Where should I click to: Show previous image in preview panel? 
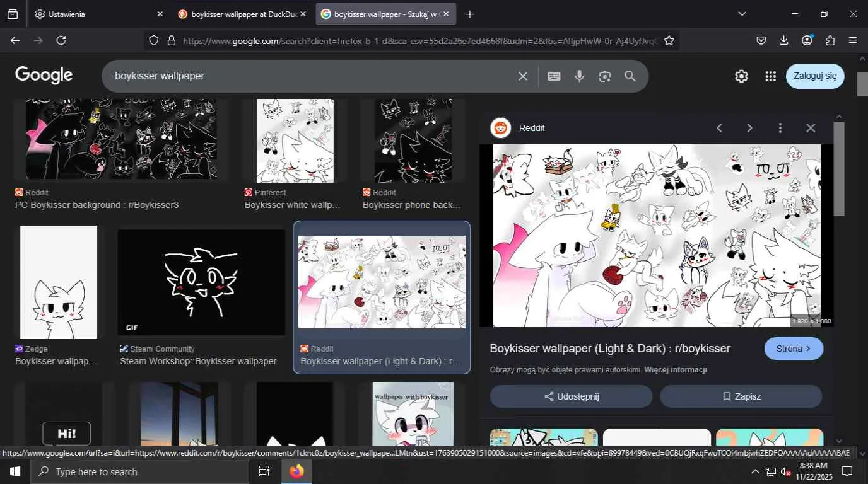click(x=719, y=128)
